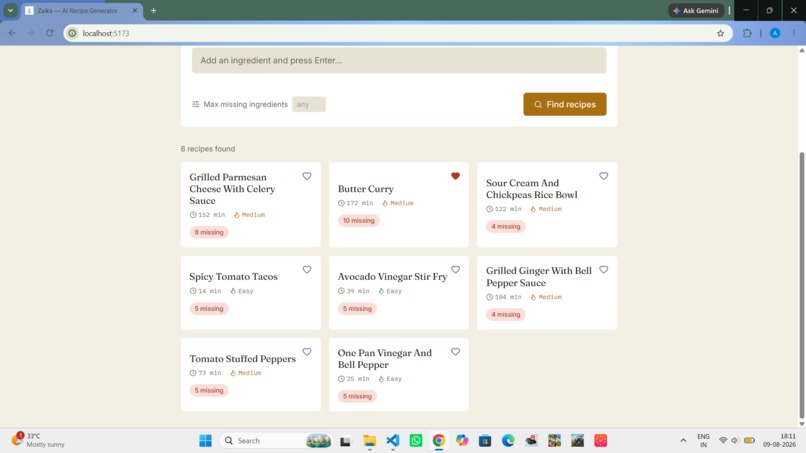
Task: Open the Windows Start menu
Action: tap(206, 441)
